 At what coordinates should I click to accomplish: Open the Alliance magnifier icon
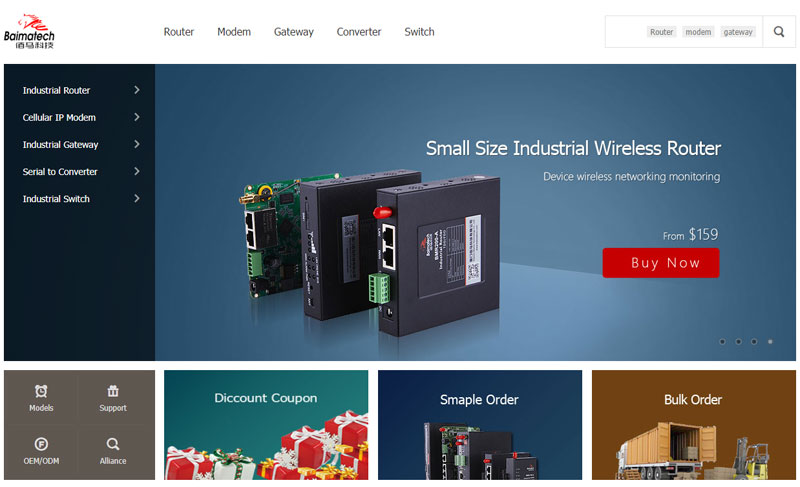113,444
